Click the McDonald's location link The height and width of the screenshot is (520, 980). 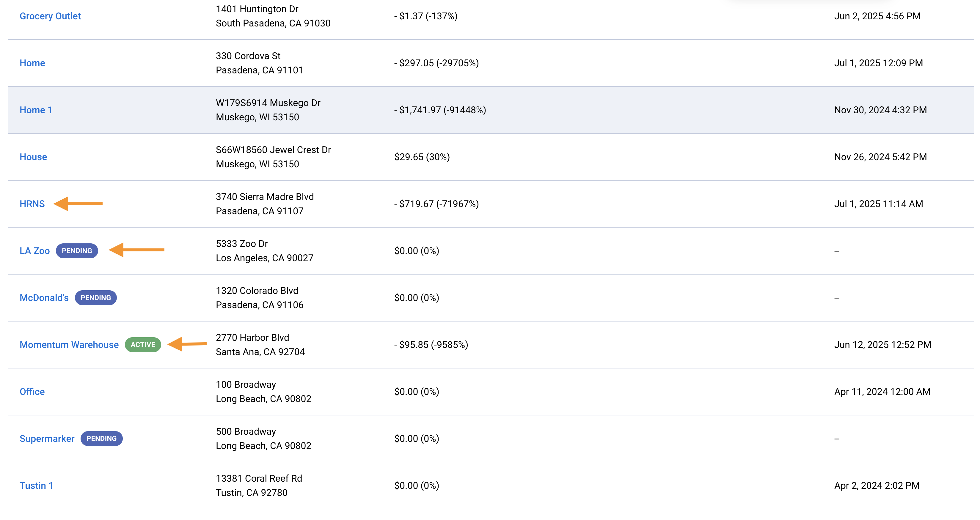tap(44, 298)
